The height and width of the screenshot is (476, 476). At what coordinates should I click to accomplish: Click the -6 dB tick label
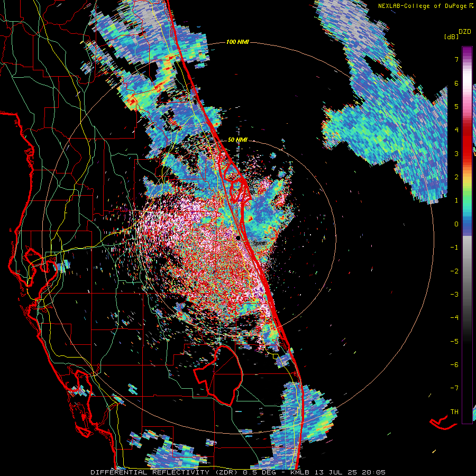[454, 364]
